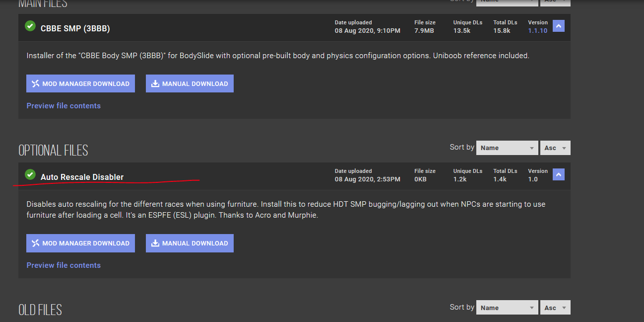The height and width of the screenshot is (322, 644).
Task: Open the Main Files Asc order dropdown
Action: click(555, 2)
